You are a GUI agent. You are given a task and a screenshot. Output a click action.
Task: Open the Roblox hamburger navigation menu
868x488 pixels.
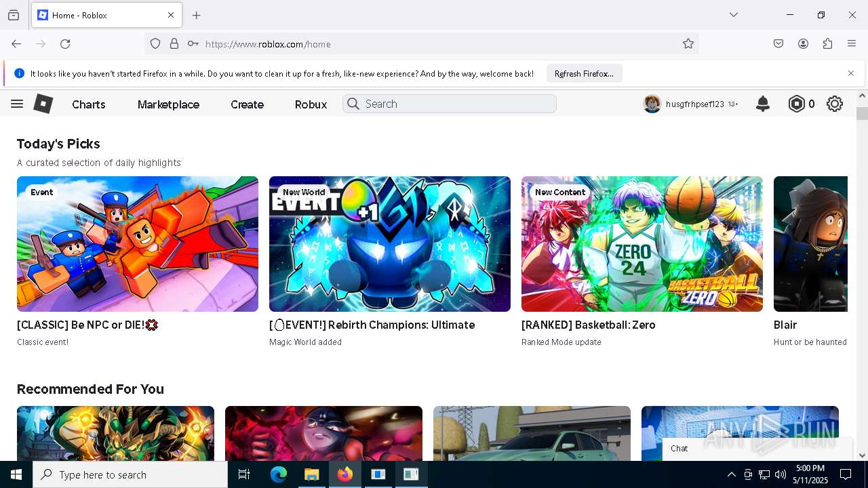coord(17,104)
